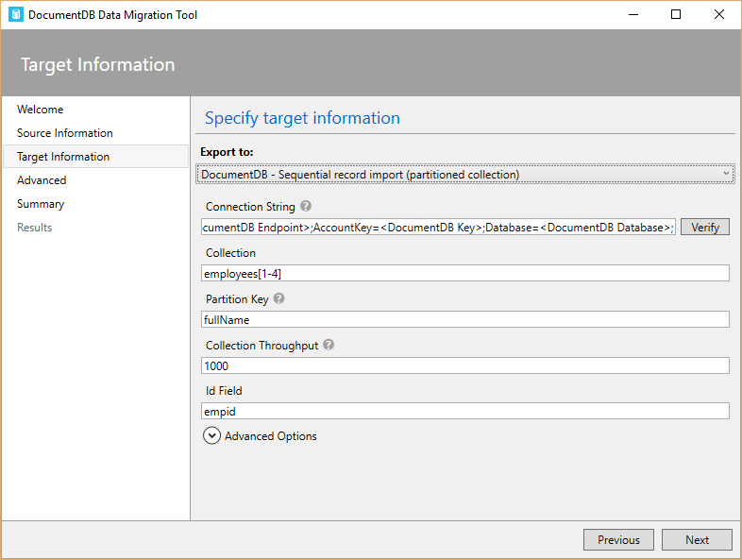Open the Export to dropdown
This screenshot has width=742, height=560.
[465, 174]
